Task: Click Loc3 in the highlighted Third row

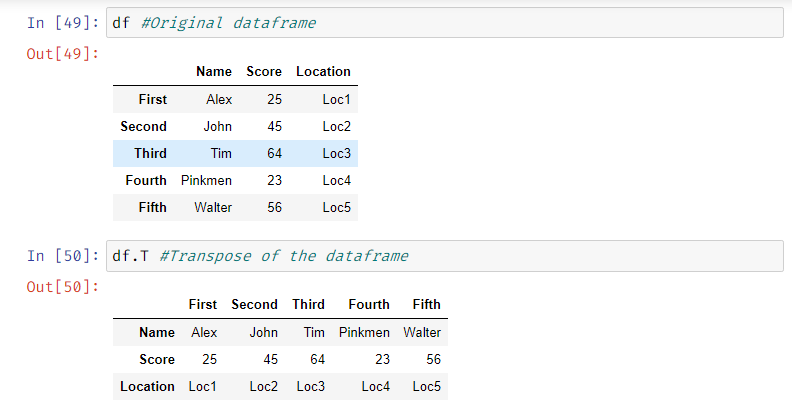Action: tap(336, 153)
